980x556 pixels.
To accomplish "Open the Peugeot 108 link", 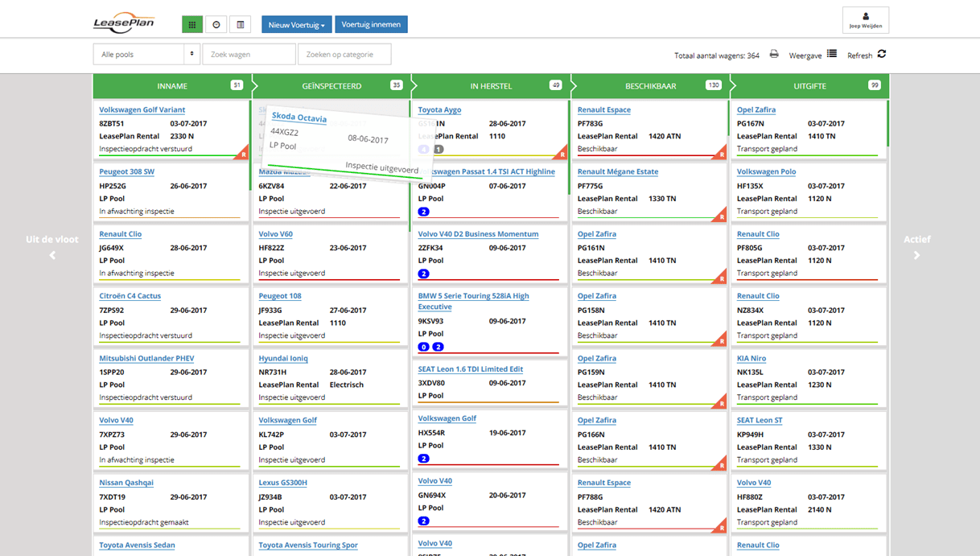I will [280, 296].
